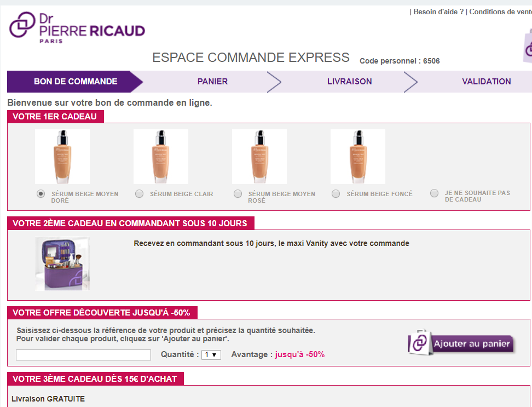This screenshot has width=532, height=407.
Task: Choose the Sérum Beige Moyen Rosé radio button
Action: [x=238, y=194]
